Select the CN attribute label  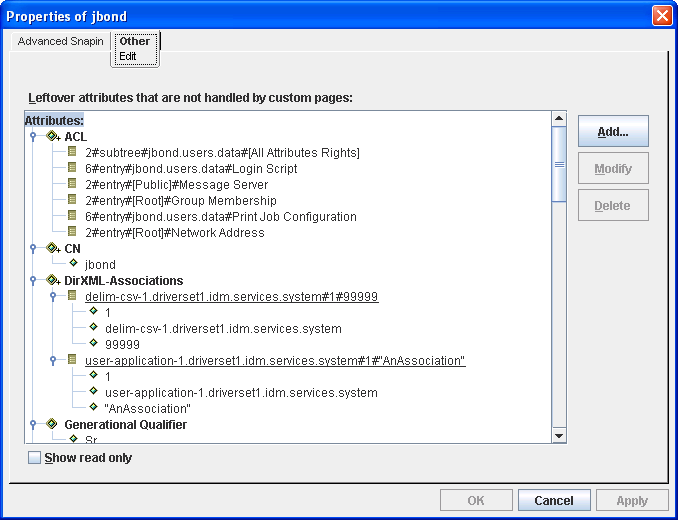point(72,249)
